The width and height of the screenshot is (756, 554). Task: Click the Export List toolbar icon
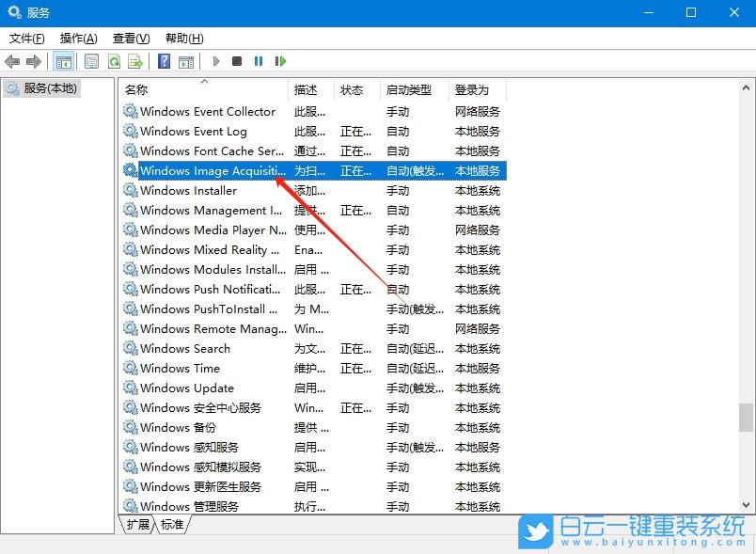[135, 60]
